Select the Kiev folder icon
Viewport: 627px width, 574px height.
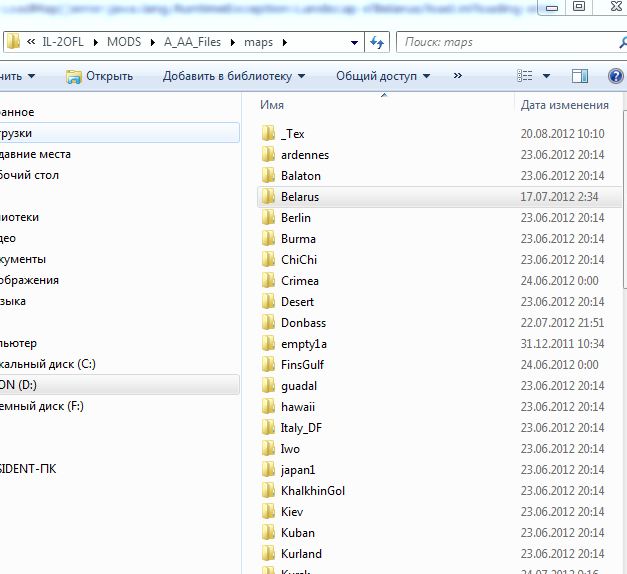click(x=268, y=511)
